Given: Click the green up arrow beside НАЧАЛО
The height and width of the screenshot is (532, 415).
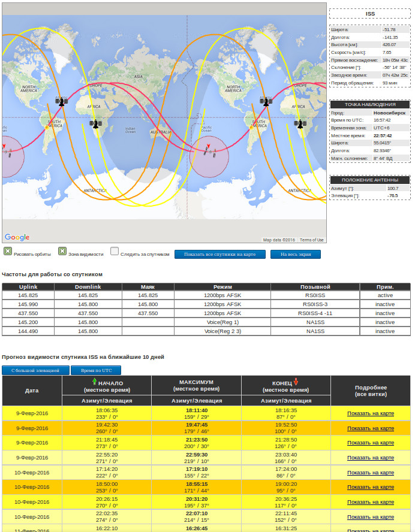Looking at the screenshot, I should tap(94, 382).
